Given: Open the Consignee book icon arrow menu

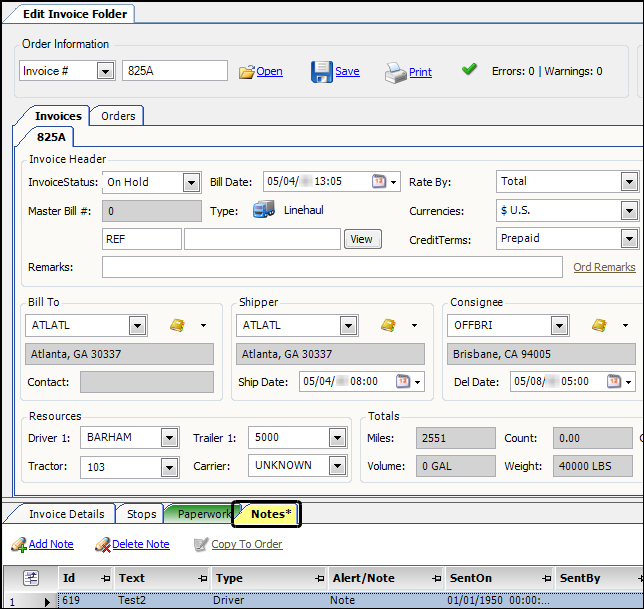Looking at the screenshot, I should tap(626, 326).
